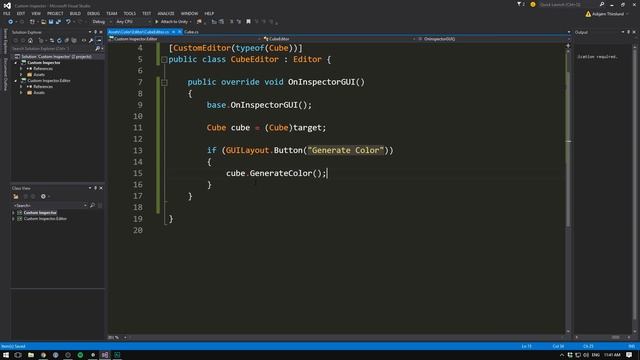
Task: Open the WINDOW menu
Action: pyautogui.click(x=189, y=13)
